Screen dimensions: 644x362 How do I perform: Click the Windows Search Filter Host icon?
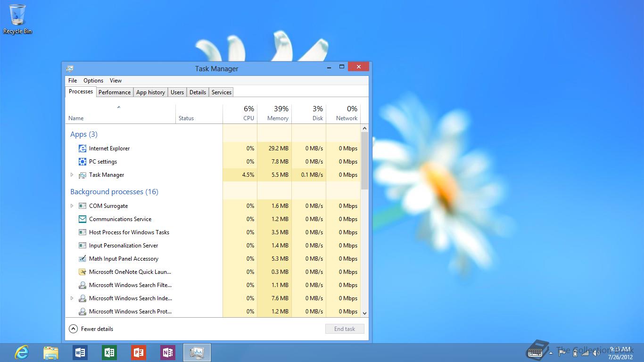click(83, 285)
